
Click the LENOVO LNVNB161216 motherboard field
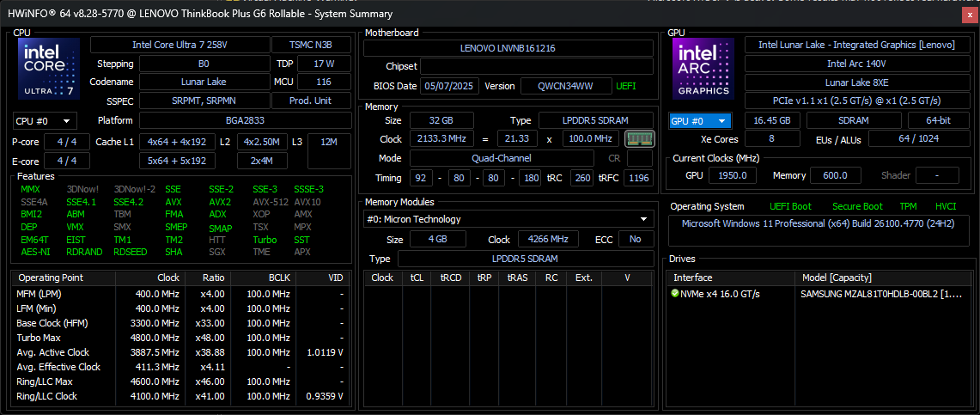(x=508, y=47)
